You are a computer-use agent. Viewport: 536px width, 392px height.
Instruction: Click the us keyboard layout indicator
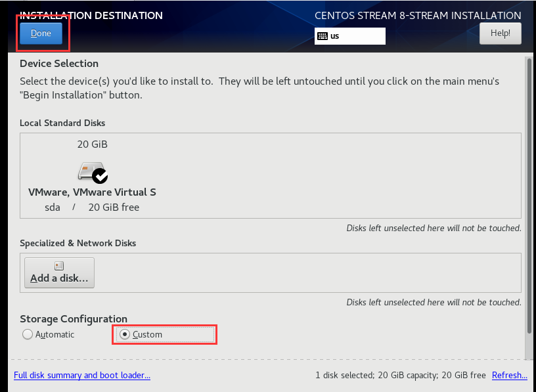coord(349,36)
